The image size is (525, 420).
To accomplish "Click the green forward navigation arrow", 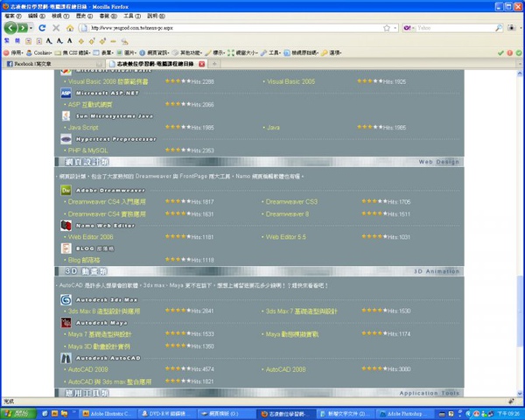I will pyautogui.click(x=23, y=28).
